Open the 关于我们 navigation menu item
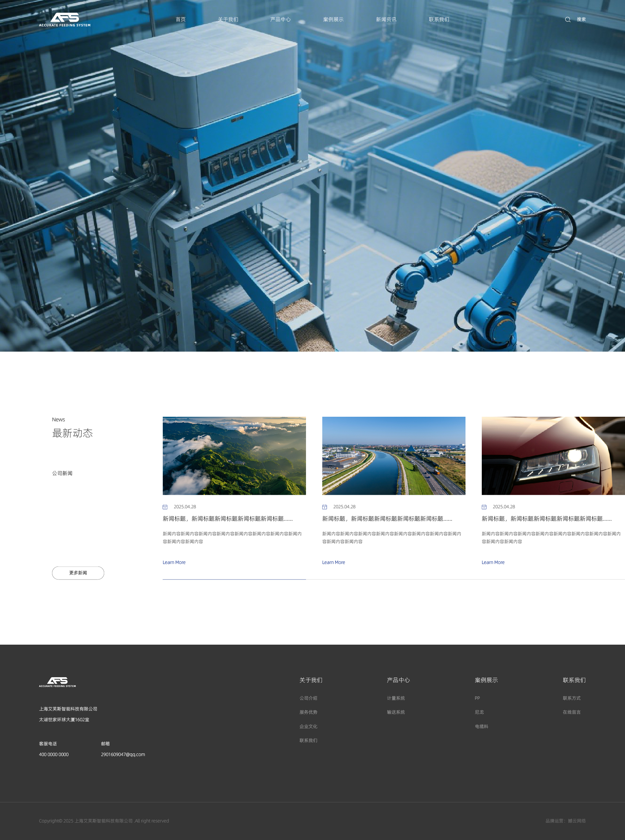625x840 pixels. tap(228, 20)
